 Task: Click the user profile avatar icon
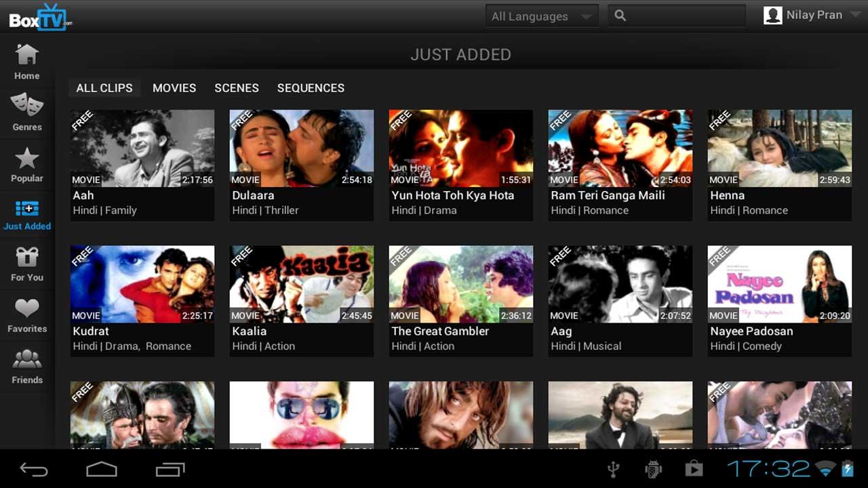pyautogui.click(x=773, y=16)
